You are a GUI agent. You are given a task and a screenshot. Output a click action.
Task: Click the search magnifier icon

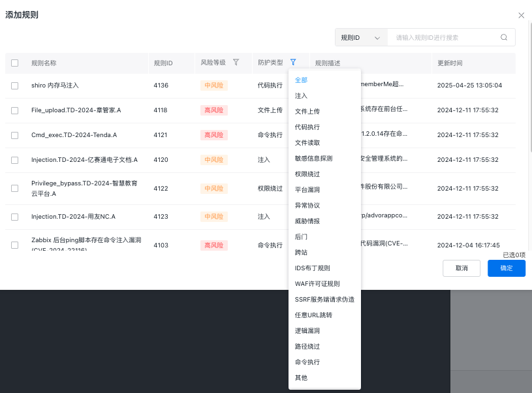click(x=504, y=37)
